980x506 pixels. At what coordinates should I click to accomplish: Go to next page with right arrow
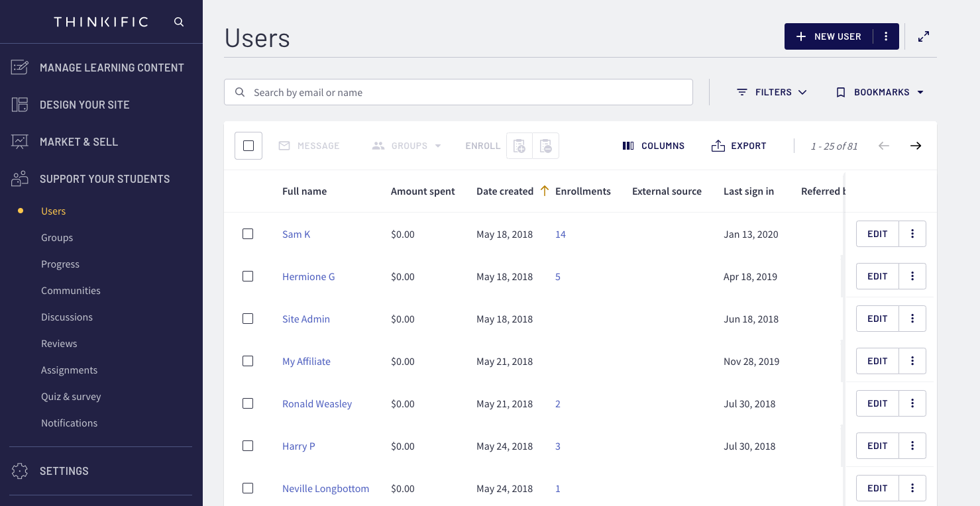point(916,146)
